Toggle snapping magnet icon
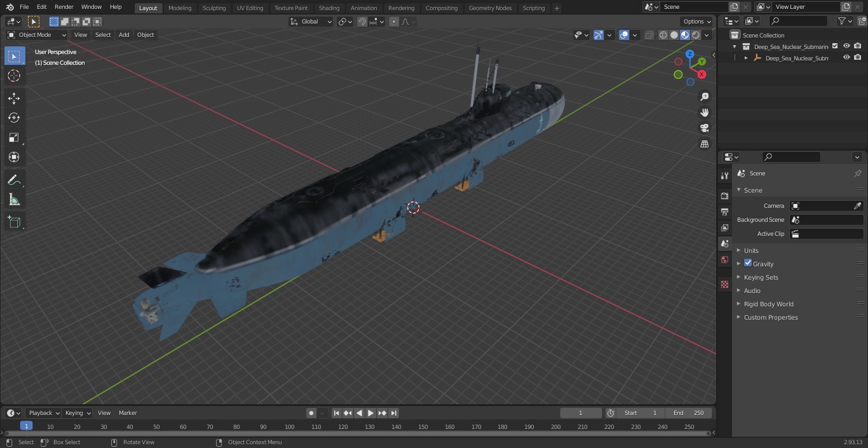 point(362,22)
